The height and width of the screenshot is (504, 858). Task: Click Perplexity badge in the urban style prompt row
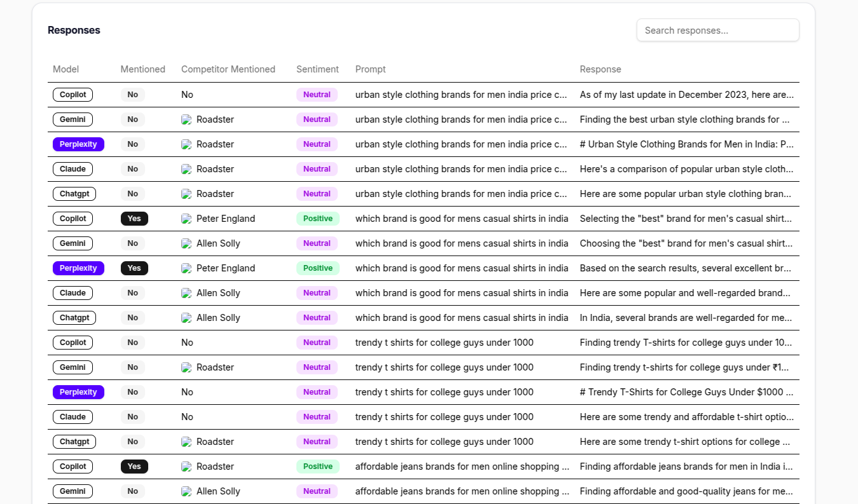[78, 144]
